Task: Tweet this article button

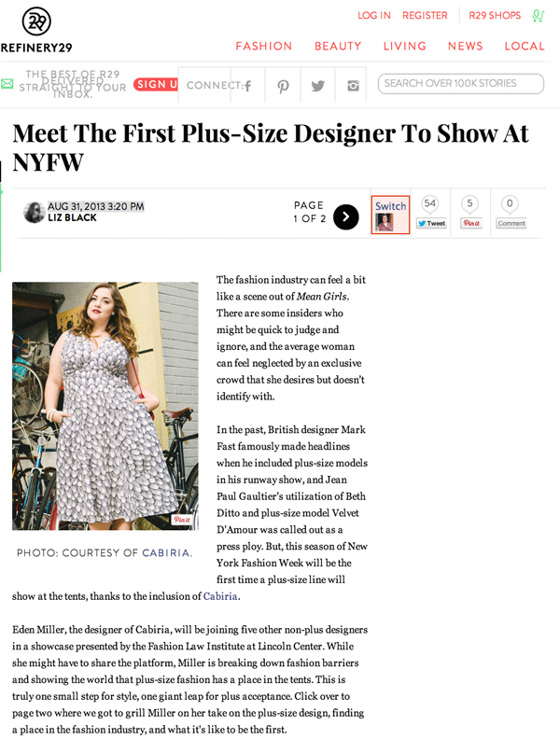Action: point(431,223)
